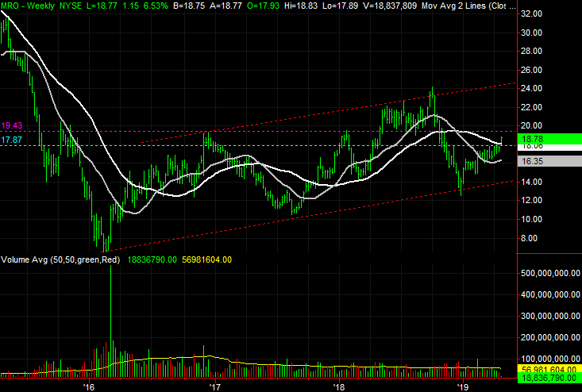Click the yellow volume average 56981604.00

[x=206, y=259]
